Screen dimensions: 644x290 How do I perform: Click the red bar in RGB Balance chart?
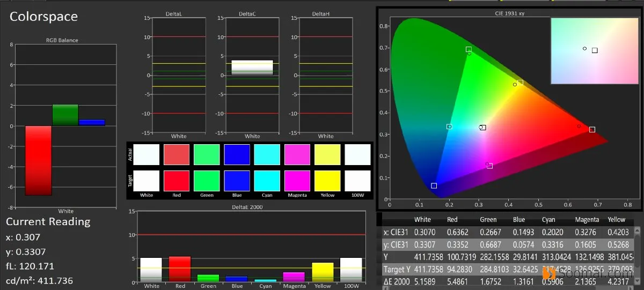coord(38,160)
